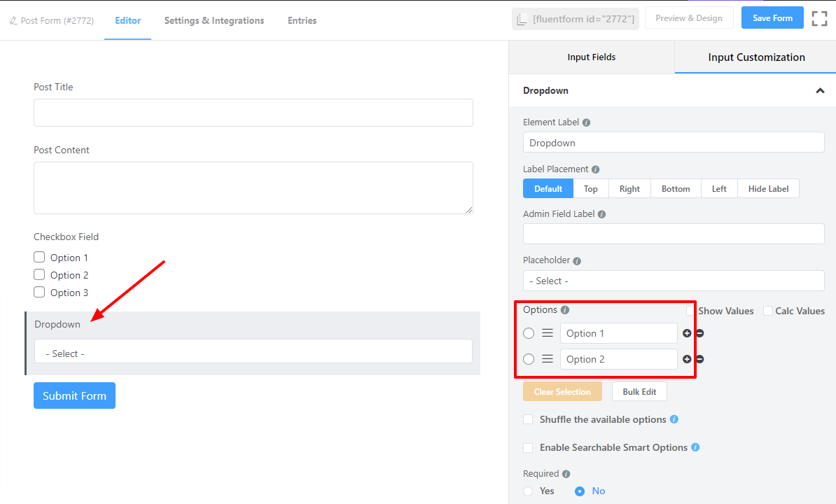Image resolution: width=836 pixels, height=504 pixels.
Task: Click the info icon next to Element Label
Action: 586,122
